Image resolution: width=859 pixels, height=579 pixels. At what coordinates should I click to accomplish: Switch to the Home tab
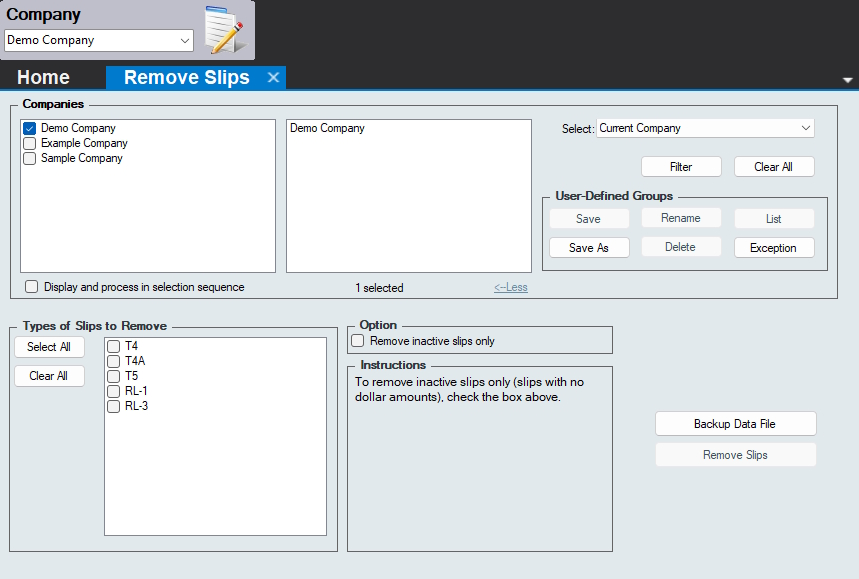tap(43, 78)
